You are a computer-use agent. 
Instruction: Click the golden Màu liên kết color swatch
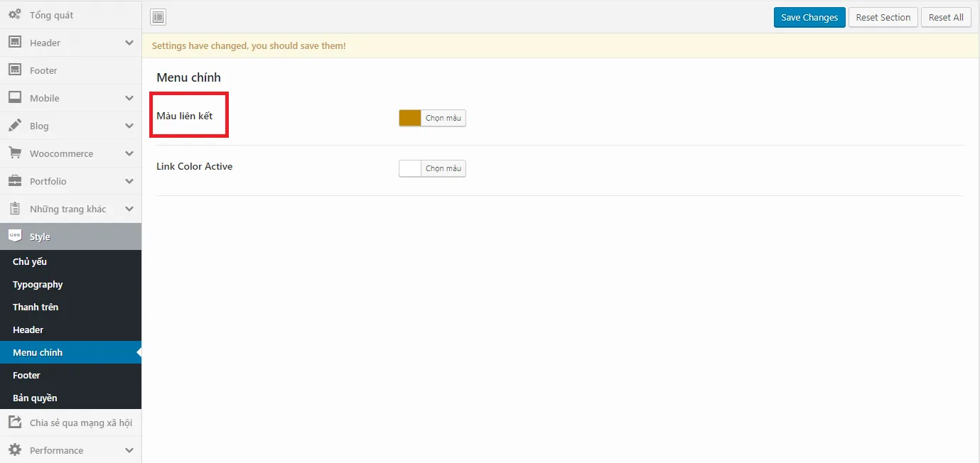coord(410,118)
